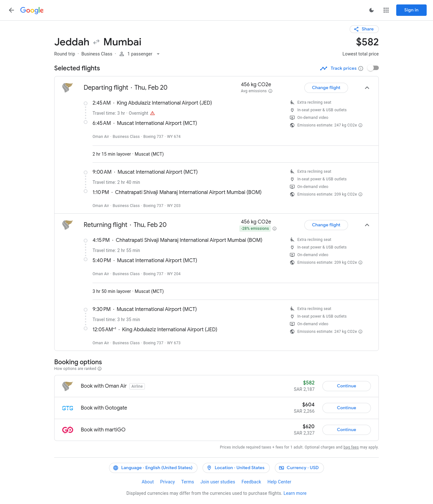
Task: Click How options are ranked info icon
Action: [100, 369]
